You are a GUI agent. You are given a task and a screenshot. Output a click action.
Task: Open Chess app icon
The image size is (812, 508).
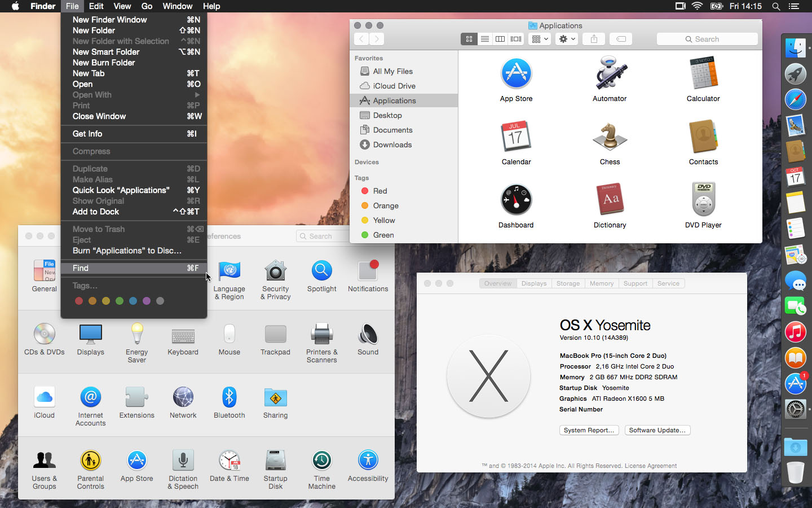pos(610,137)
